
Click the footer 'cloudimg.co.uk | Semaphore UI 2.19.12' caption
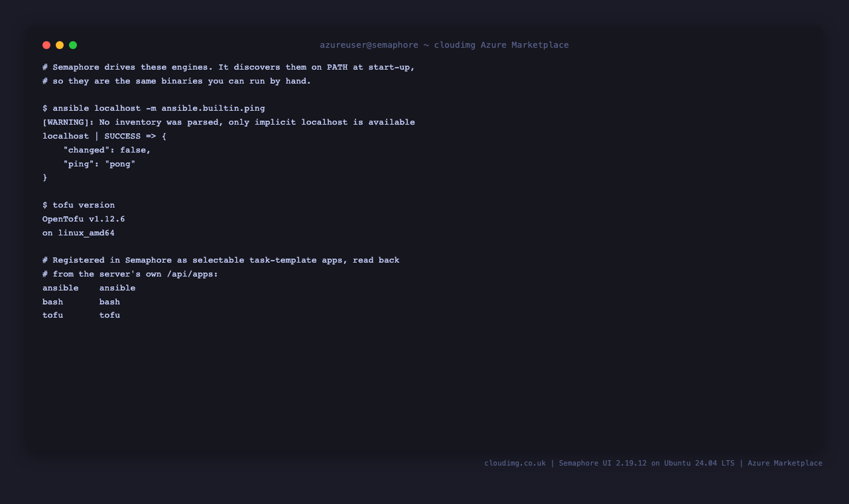(x=653, y=463)
